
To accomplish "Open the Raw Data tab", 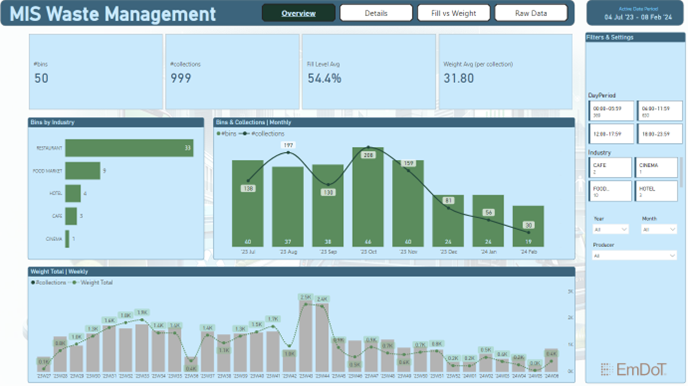I will click(x=531, y=13).
